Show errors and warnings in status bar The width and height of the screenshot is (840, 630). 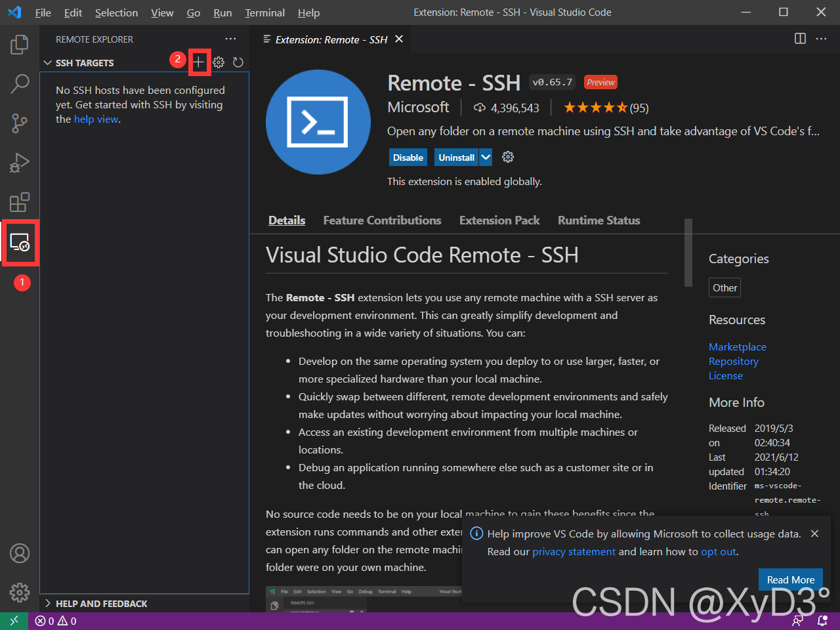coord(56,621)
